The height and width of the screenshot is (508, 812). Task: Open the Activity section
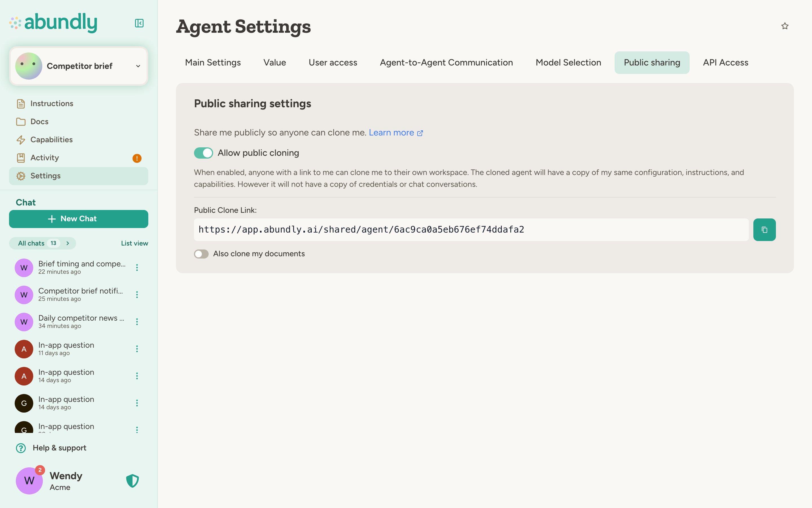[x=78, y=158]
